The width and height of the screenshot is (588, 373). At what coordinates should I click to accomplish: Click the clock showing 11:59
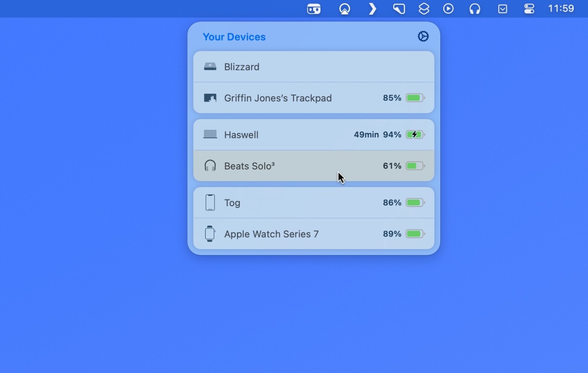[561, 8]
